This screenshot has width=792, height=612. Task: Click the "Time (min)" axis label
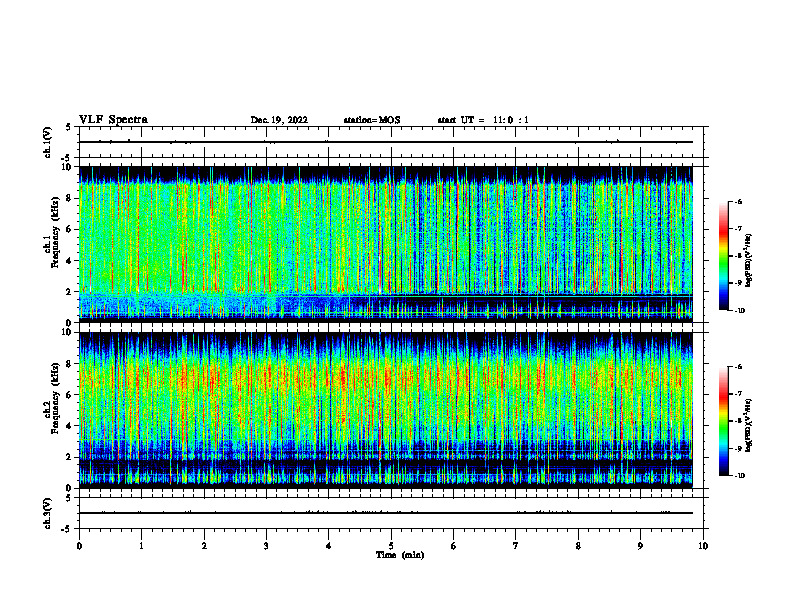(x=400, y=555)
